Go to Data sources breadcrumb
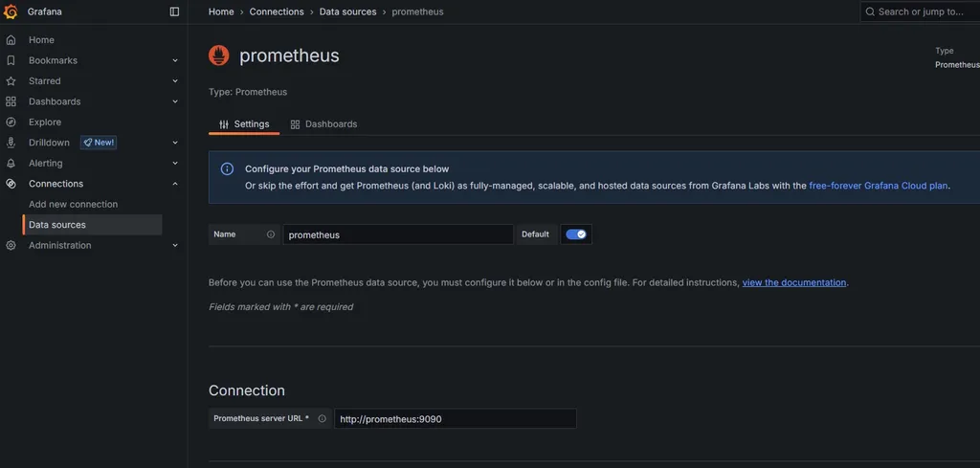Screen dimensions: 980x468 348,11
